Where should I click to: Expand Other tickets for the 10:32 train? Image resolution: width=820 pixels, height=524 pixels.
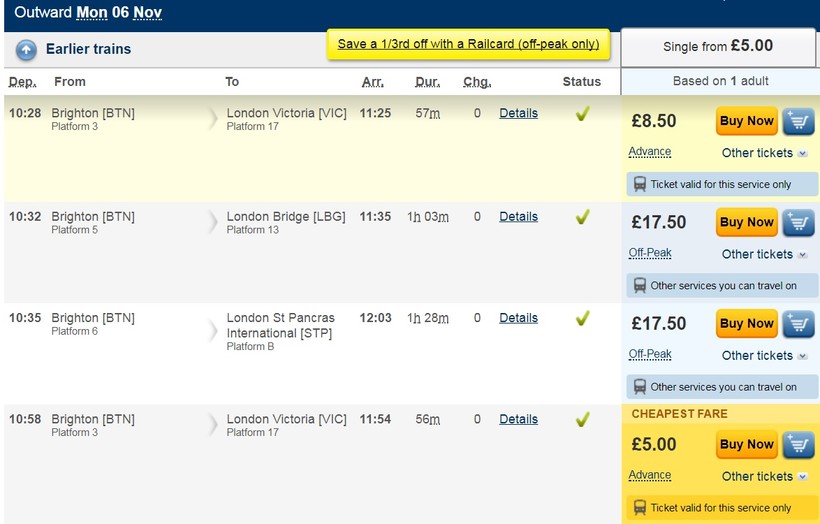(x=764, y=254)
